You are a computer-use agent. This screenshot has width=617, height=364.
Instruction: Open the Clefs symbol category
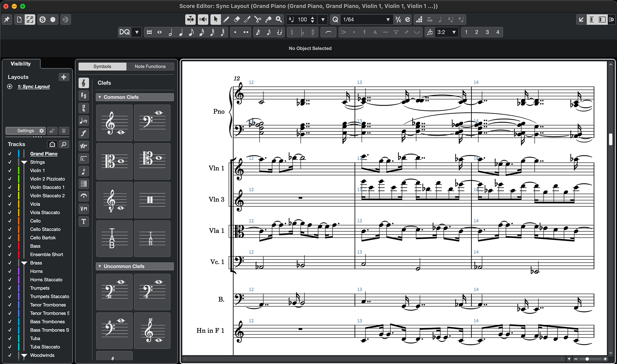pyautogui.click(x=84, y=83)
